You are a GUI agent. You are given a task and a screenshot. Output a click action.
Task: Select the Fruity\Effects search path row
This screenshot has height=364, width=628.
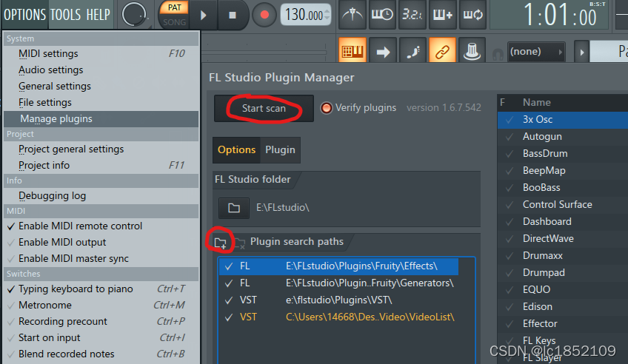tap(339, 266)
